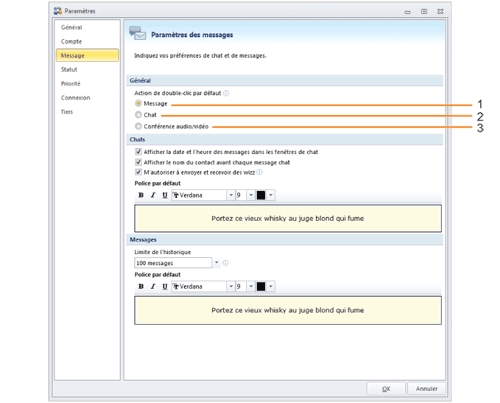The width and height of the screenshot is (500, 403).
Task: Select Conférence audio/vidéo radio option
Action: (x=138, y=126)
